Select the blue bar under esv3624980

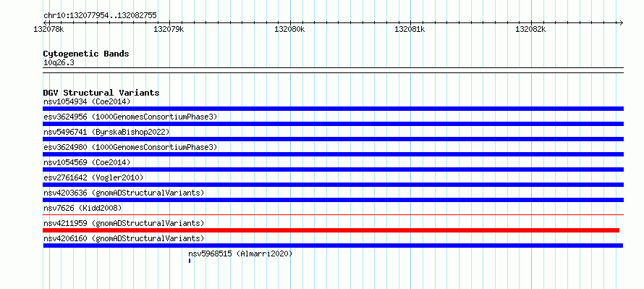(333, 154)
